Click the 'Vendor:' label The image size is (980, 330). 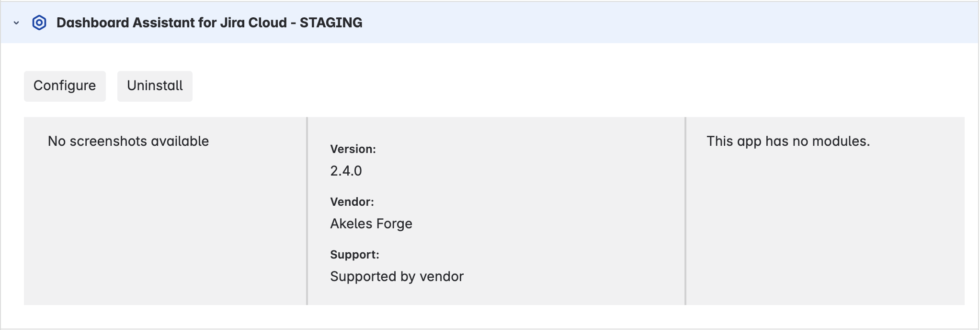352,202
